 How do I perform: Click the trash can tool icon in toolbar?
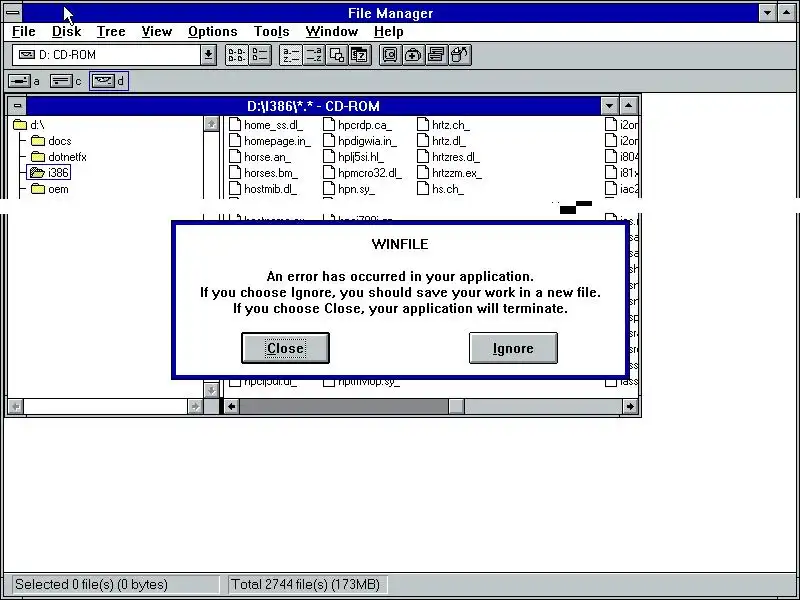coord(460,55)
